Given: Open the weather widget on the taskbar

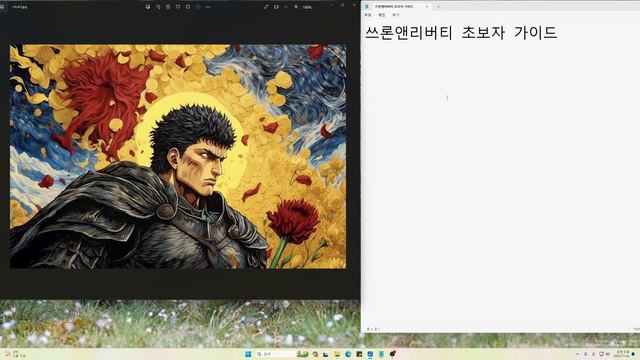Looking at the screenshot, I should pyautogui.click(x=15, y=354).
